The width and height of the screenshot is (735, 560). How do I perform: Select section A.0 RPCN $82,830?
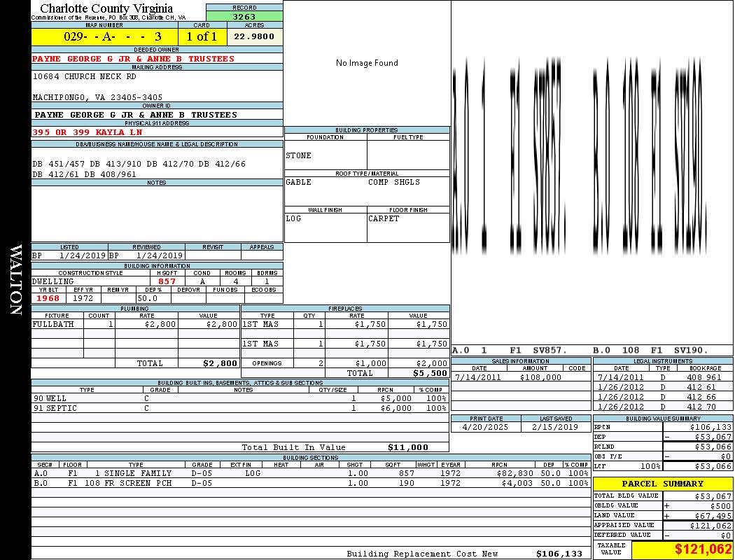pos(514,474)
